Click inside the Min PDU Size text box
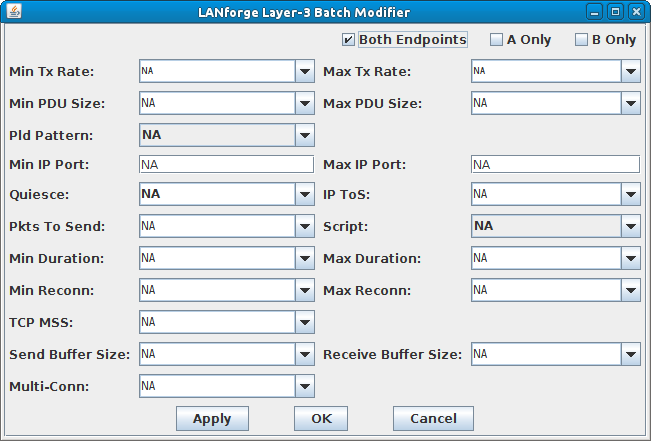 click(217, 103)
